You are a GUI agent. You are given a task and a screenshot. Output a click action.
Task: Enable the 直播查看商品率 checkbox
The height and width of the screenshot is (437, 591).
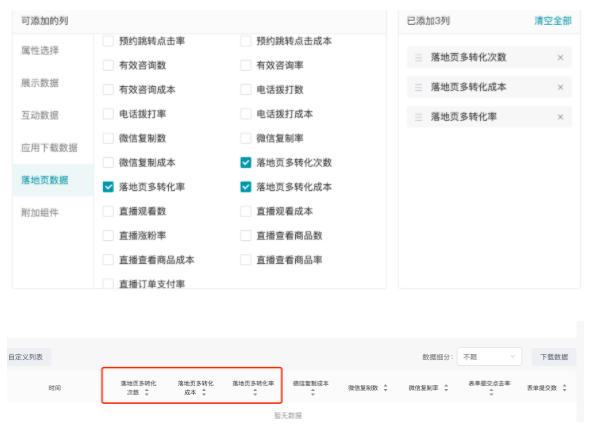tap(246, 260)
